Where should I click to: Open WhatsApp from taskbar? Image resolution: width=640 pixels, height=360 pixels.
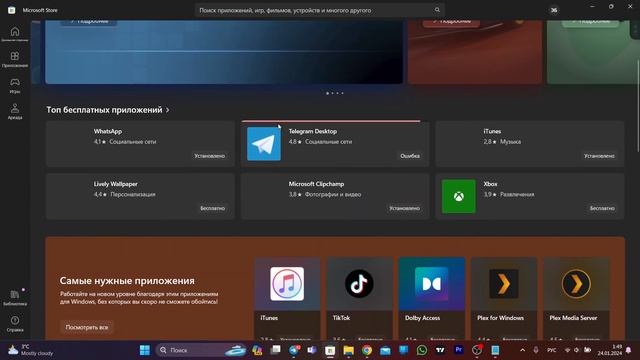422,350
